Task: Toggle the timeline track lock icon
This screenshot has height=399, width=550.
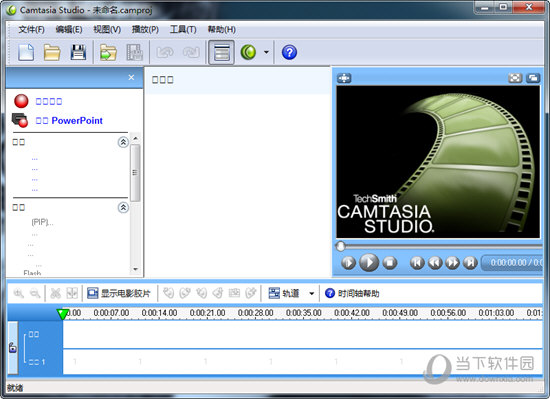Action: (x=13, y=347)
